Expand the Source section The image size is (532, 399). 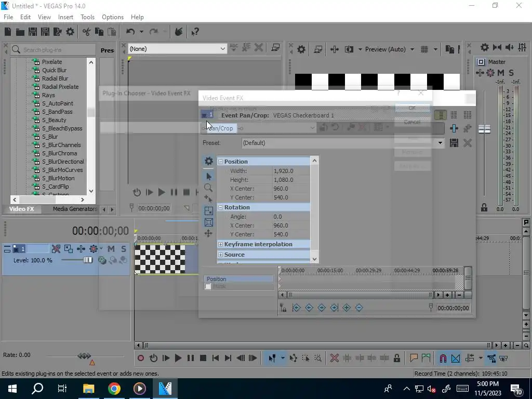coord(220,255)
